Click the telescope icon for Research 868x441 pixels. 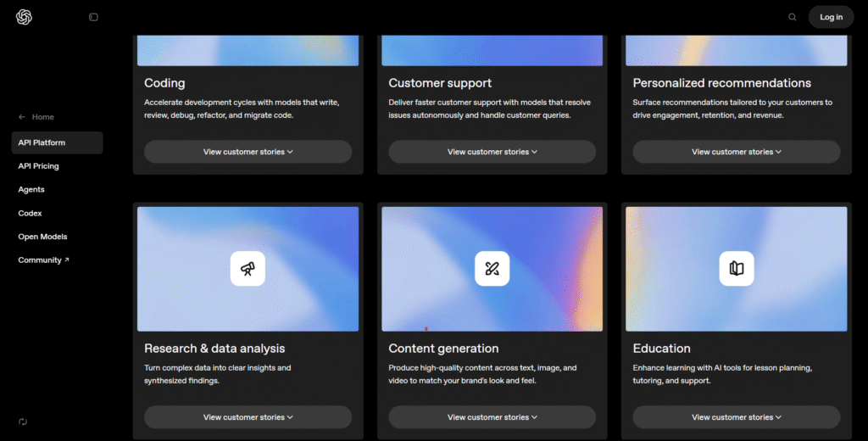pyautogui.click(x=248, y=269)
